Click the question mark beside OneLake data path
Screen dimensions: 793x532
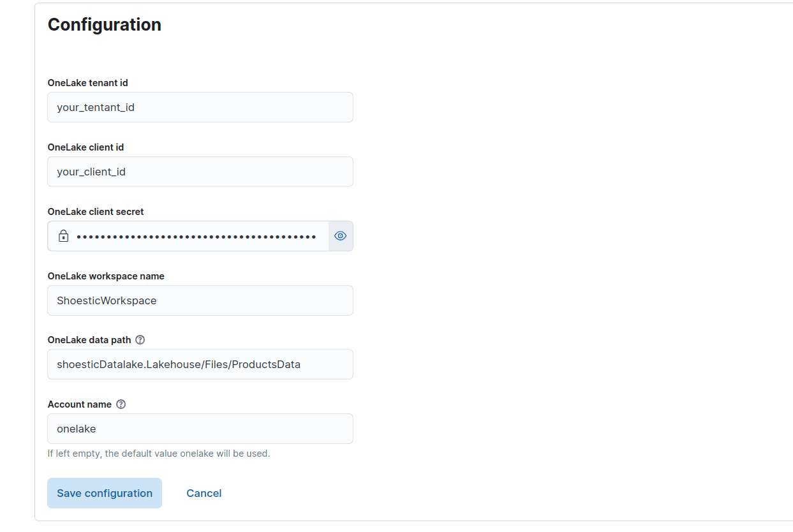point(140,339)
